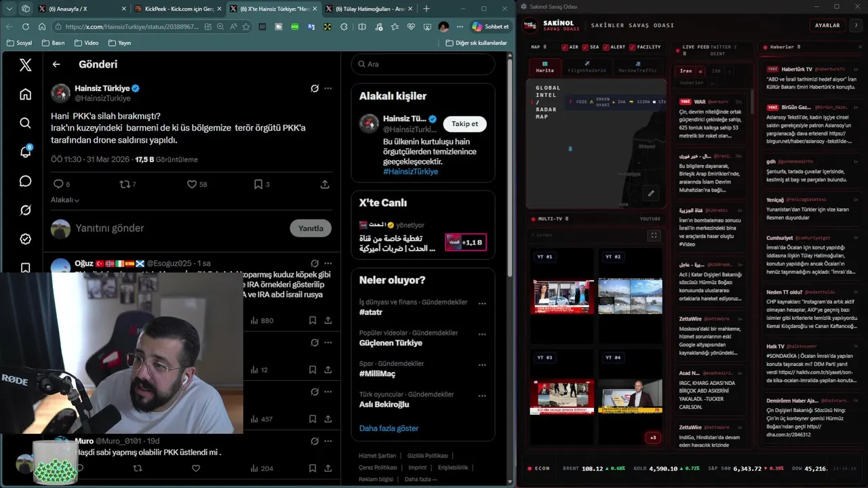This screenshot has height=488, width=868.
Task: Open Grok icon in the X sidebar
Action: point(25,210)
